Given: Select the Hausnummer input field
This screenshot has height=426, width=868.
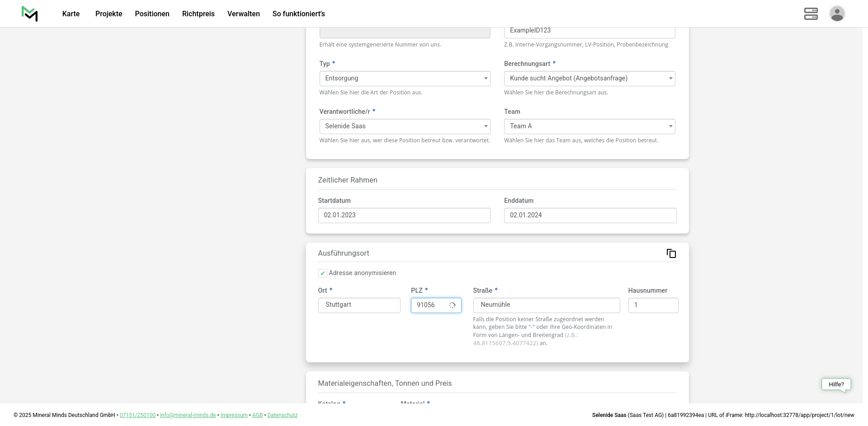Looking at the screenshot, I should [x=653, y=305].
